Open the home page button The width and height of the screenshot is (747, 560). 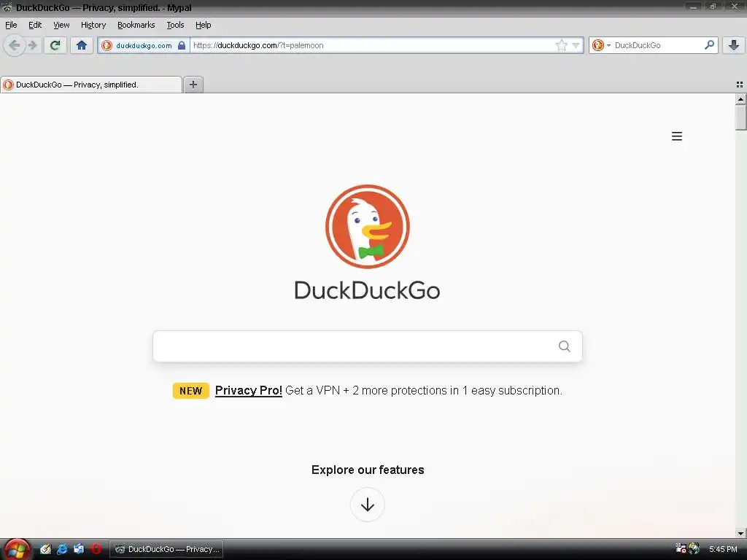click(82, 45)
